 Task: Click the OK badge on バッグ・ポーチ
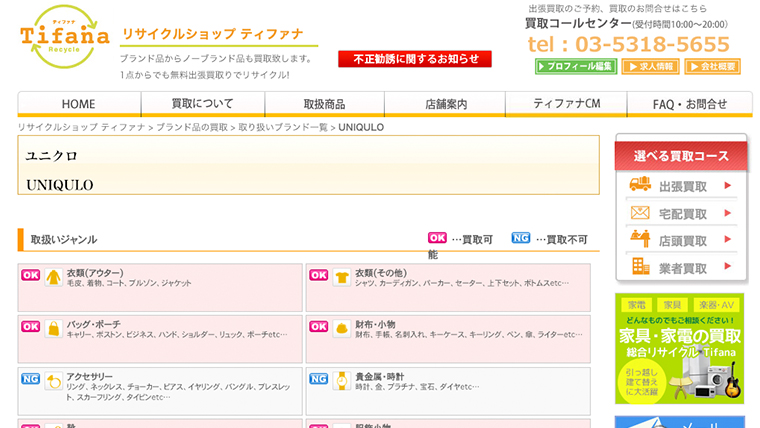(x=31, y=327)
